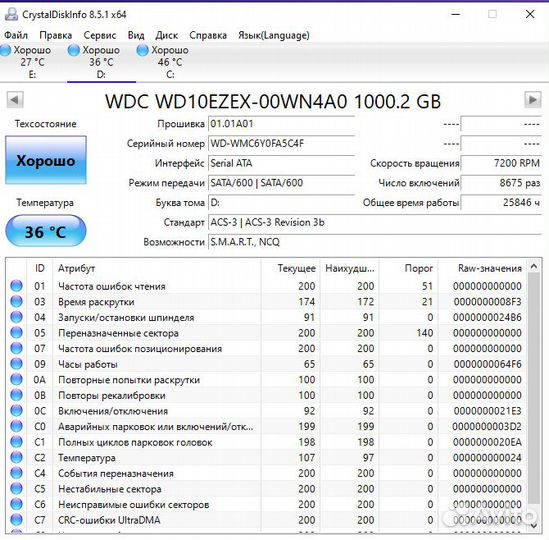Click status icon for attribute 07
The image size is (549, 540).
[16, 348]
